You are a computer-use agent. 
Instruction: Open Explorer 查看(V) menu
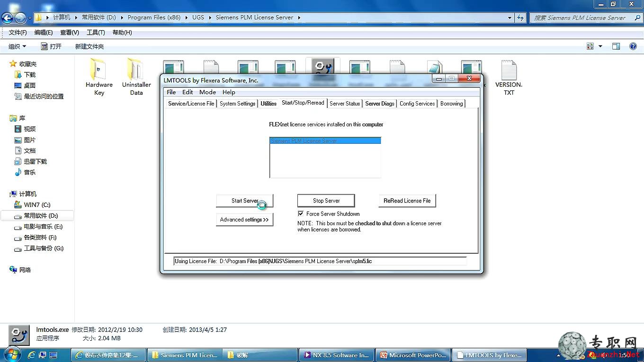point(70,33)
